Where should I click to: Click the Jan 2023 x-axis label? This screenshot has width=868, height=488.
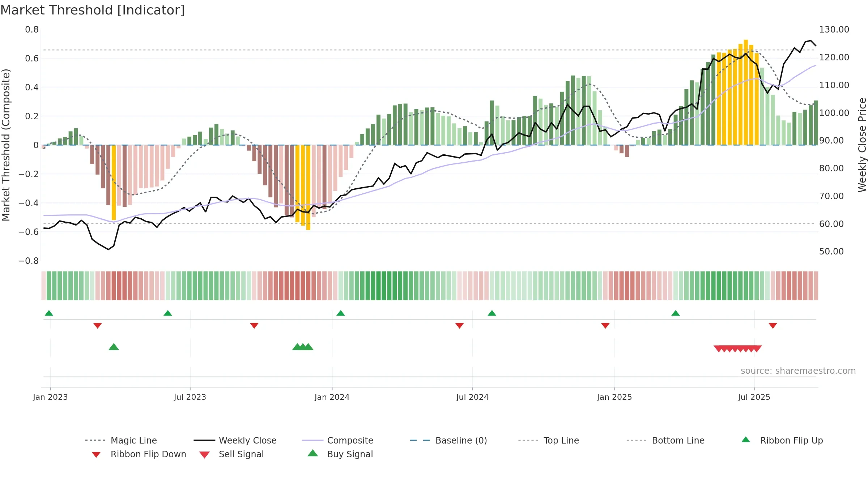pos(50,397)
